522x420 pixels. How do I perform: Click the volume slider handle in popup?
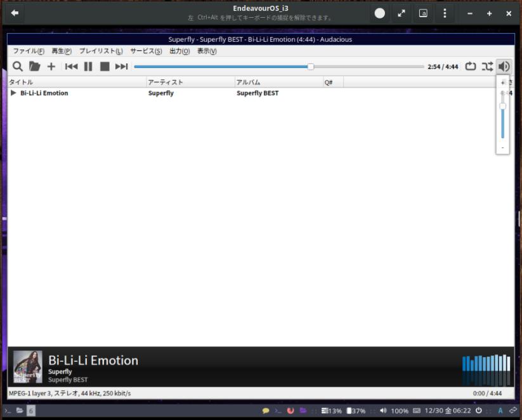coord(503,106)
